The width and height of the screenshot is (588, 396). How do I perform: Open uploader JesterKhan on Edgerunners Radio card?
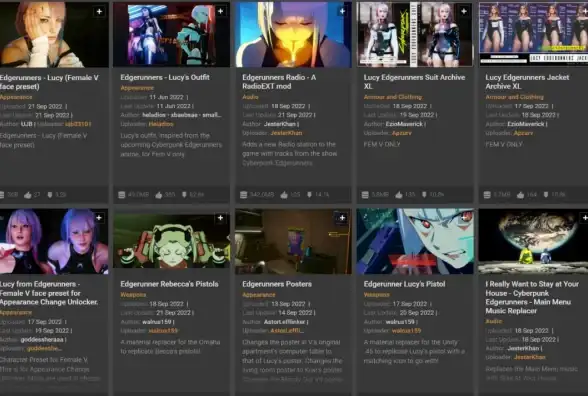pyautogui.click(x=286, y=133)
